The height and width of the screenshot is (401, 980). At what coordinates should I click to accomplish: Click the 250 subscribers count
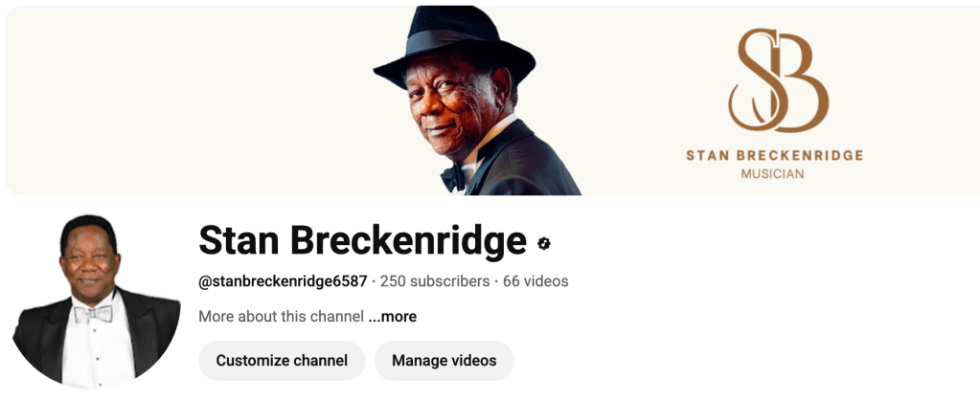[x=435, y=281]
